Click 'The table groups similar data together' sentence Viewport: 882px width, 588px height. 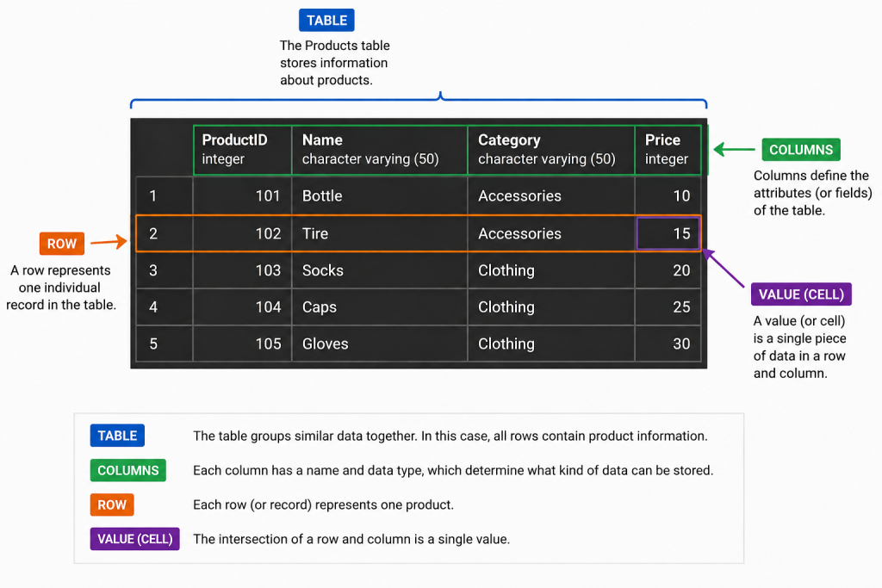coord(450,436)
